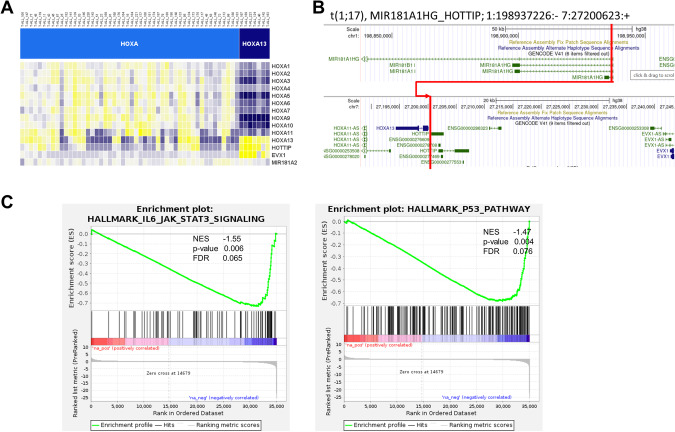Click the panel A letter label

(7, 8)
